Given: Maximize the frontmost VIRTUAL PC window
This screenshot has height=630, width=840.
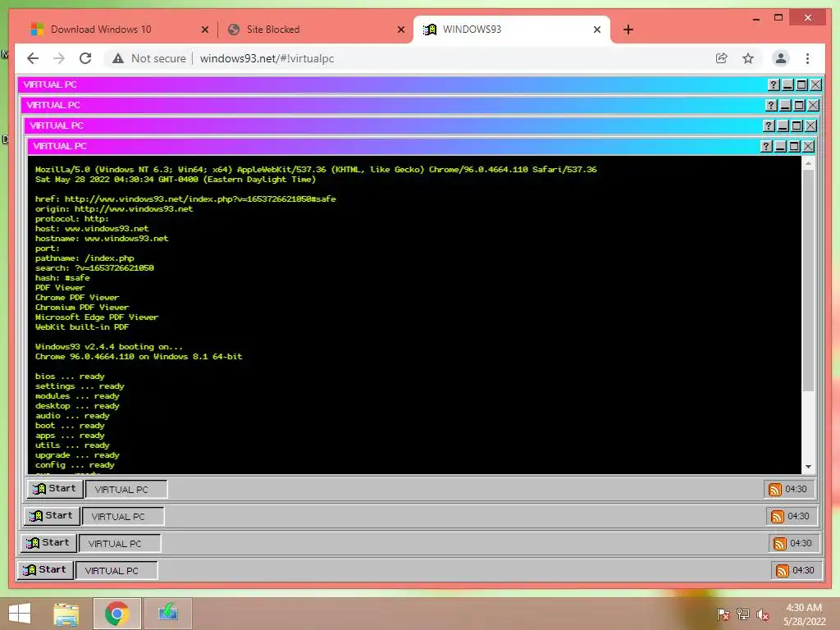Looking at the screenshot, I should (794, 146).
